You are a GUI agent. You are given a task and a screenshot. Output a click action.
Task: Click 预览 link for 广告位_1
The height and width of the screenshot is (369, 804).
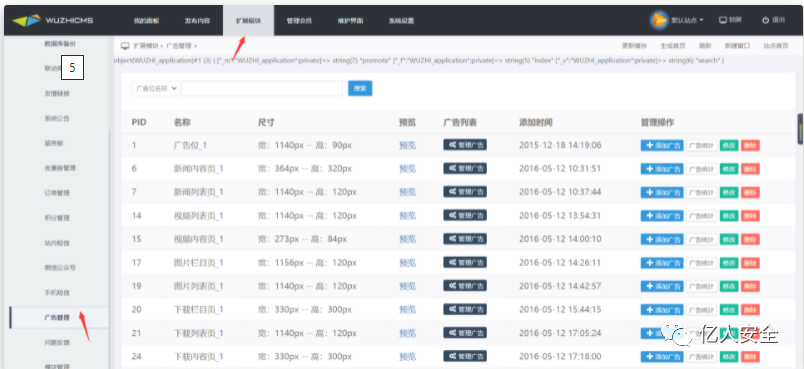[x=408, y=145]
